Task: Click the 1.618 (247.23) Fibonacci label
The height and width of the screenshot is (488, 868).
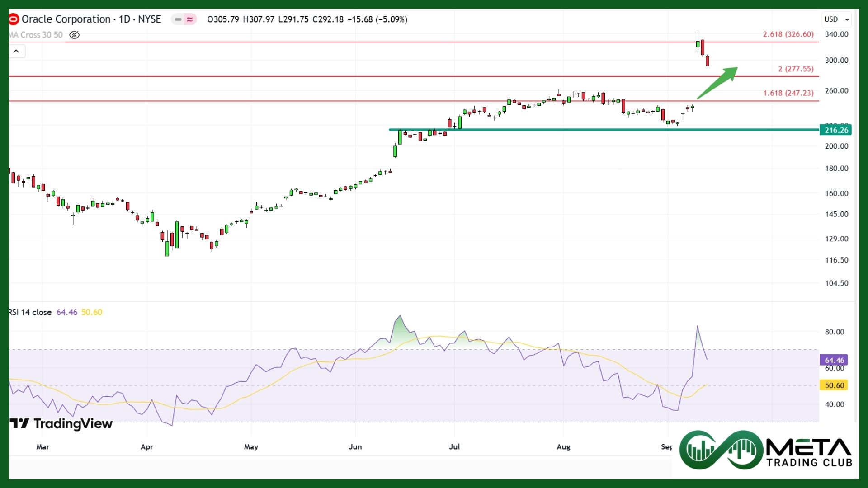Action: click(788, 93)
